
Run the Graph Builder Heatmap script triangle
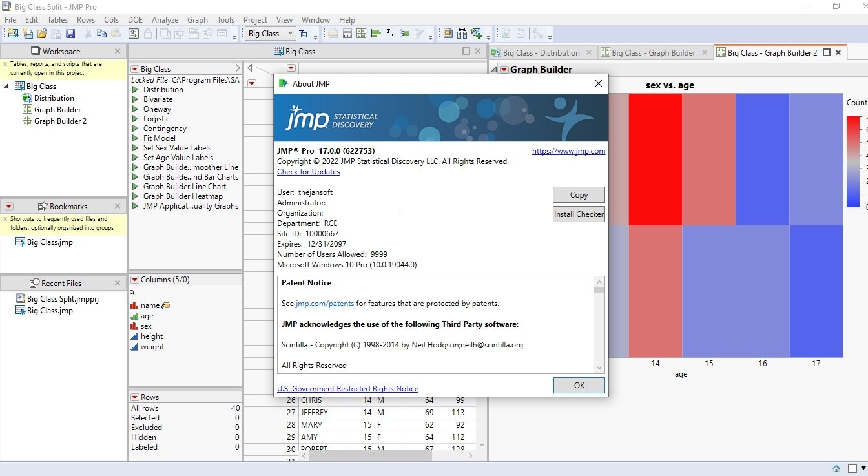coord(136,196)
